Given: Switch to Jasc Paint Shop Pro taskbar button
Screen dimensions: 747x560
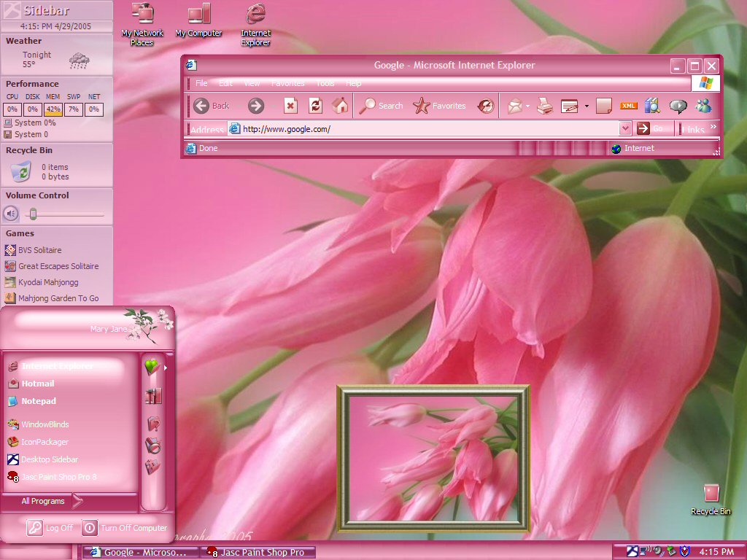Looking at the screenshot, I should [x=258, y=553].
